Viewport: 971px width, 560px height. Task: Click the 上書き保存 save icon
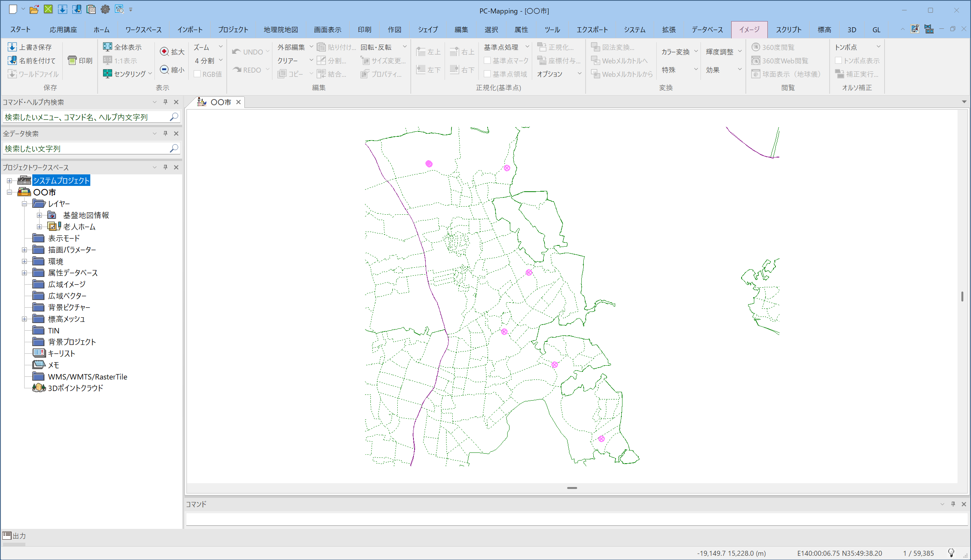point(12,47)
